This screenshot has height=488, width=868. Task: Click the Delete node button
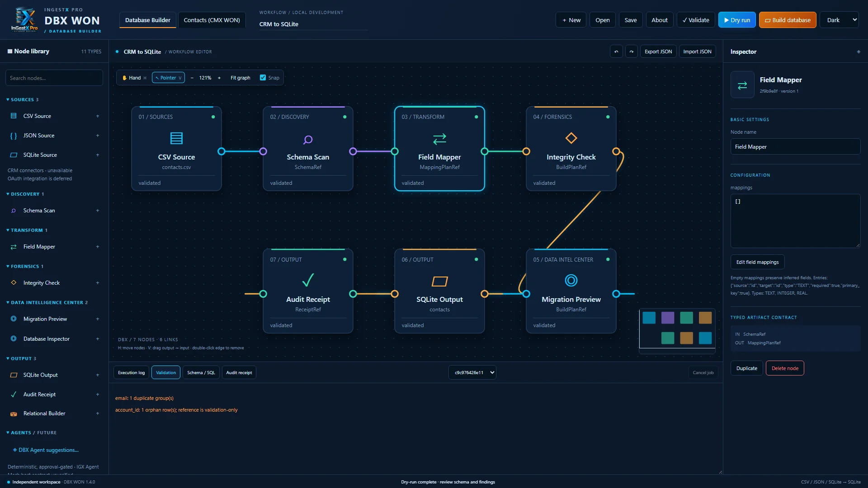(x=785, y=368)
